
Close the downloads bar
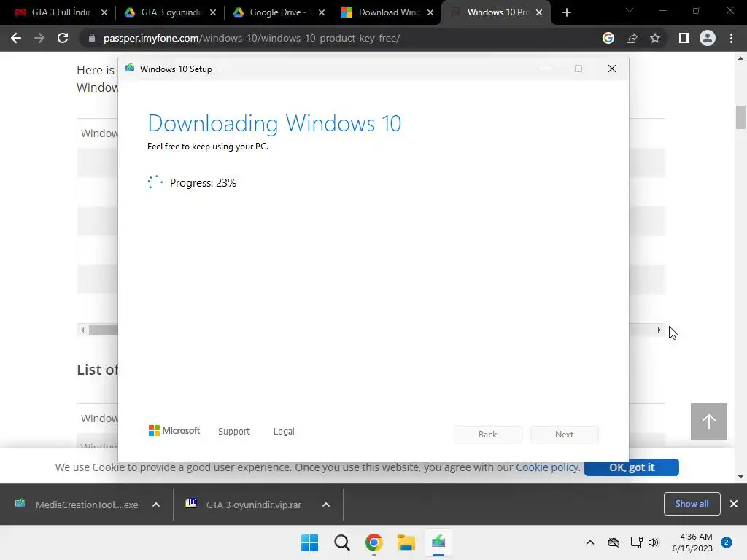734,504
